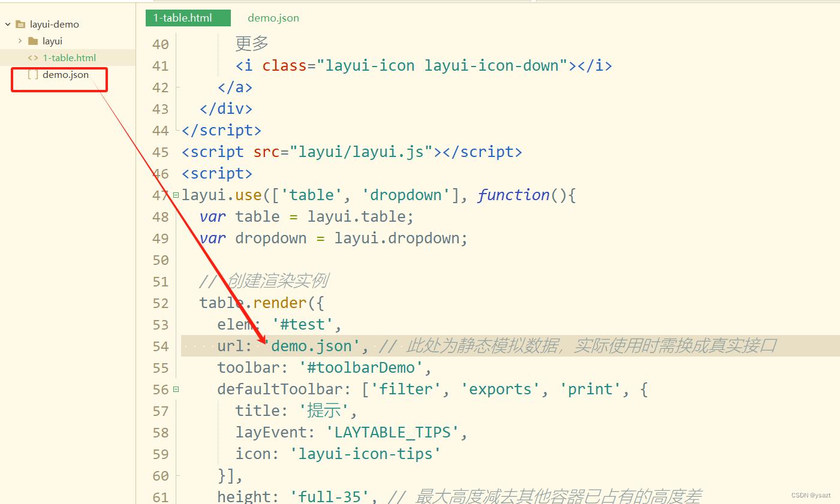This screenshot has width=840, height=504.
Task: Fold the code block at line 47
Action: point(176,195)
